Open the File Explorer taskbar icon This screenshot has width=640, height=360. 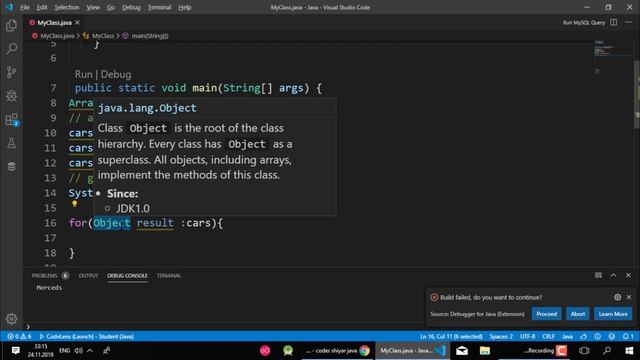[484, 351]
